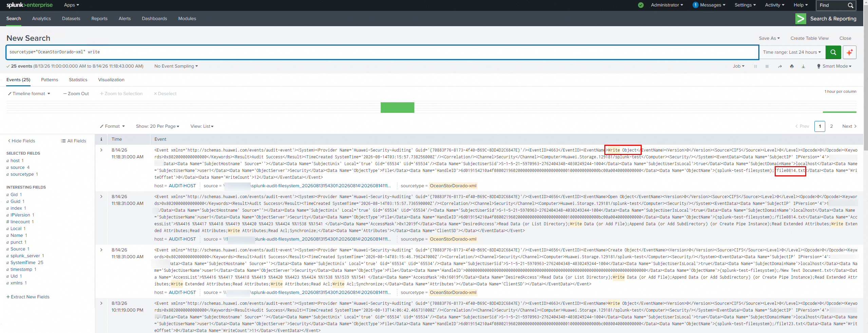This screenshot has height=333, width=868.
Task: Open the Save As dropdown
Action: coord(770,38)
